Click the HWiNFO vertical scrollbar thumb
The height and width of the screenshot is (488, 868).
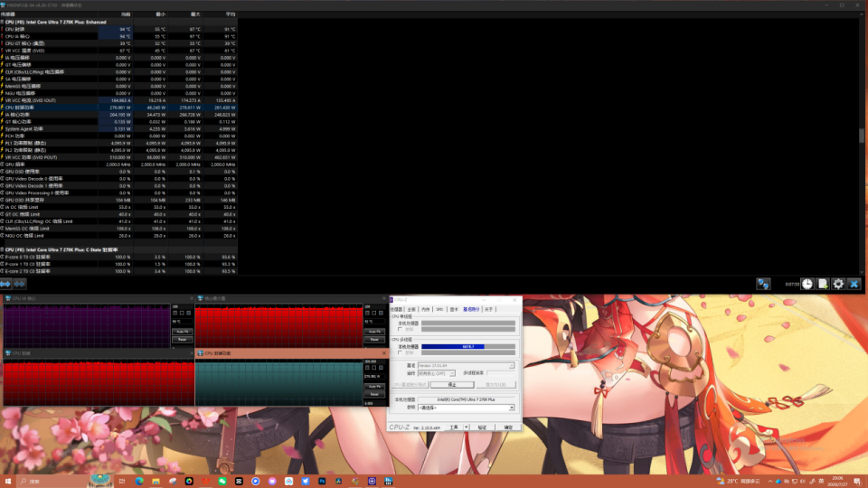(x=862, y=136)
